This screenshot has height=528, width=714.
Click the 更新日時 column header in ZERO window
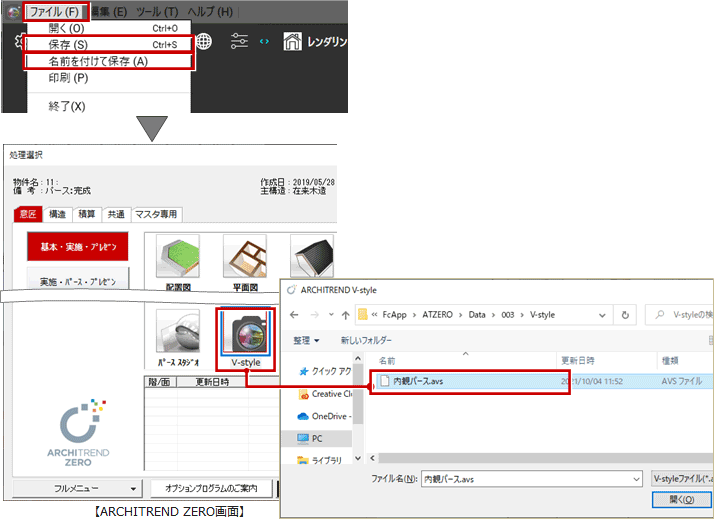(x=212, y=382)
